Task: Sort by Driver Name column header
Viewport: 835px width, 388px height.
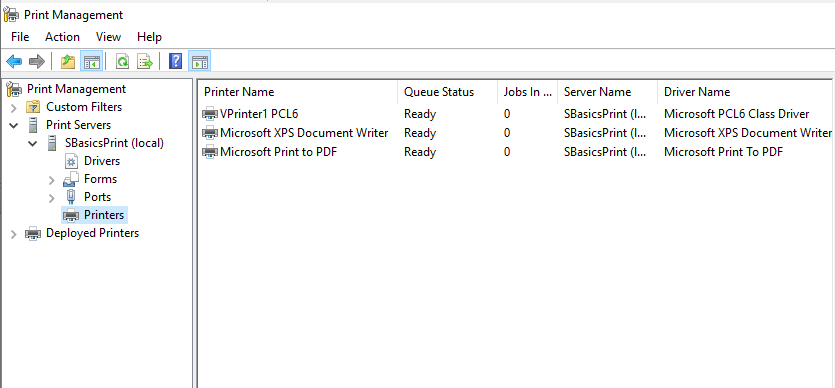Action: [745, 92]
